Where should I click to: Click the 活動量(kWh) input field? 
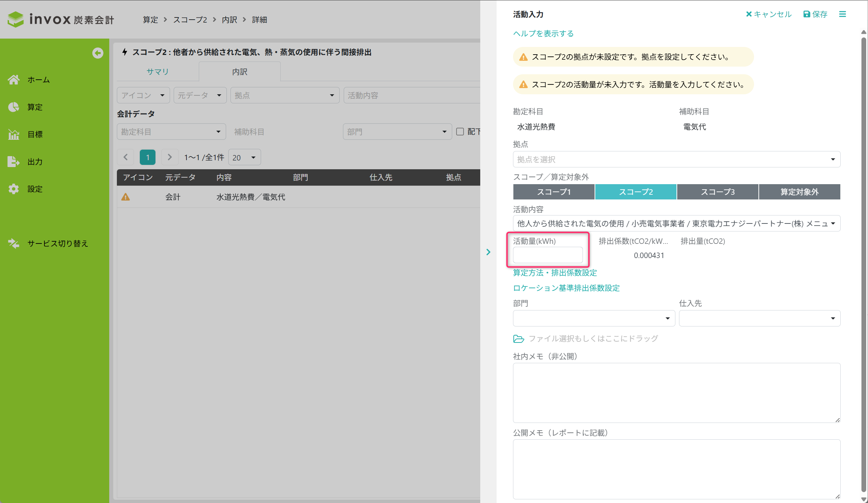pyautogui.click(x=548, y=255)
